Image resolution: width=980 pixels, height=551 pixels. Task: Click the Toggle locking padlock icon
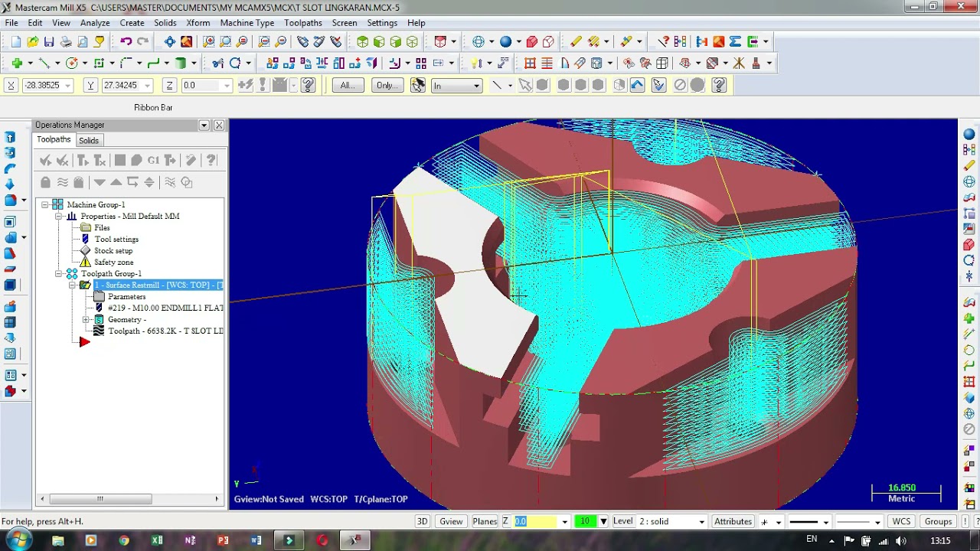pyautogui.click(x=45, y=182)
